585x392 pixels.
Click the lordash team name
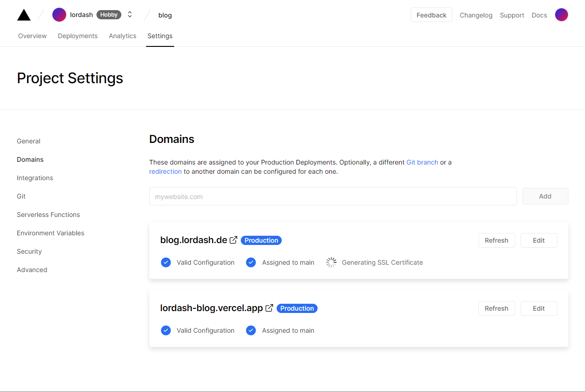(81, 15)
